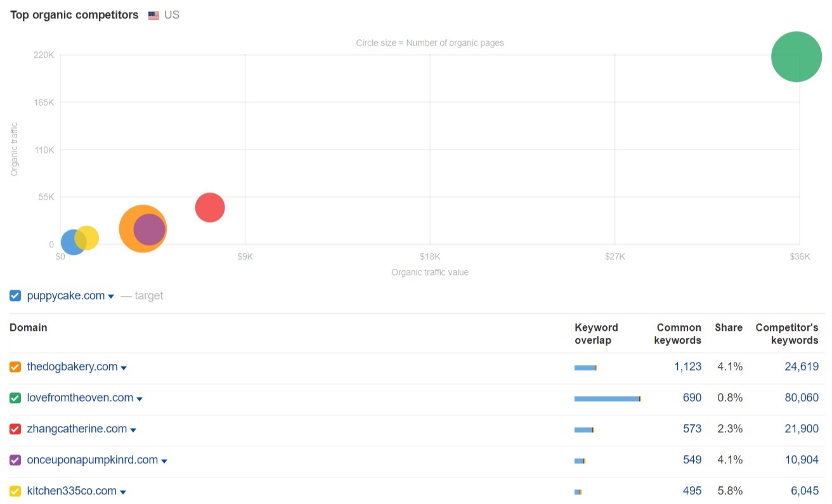Open the thedogbakery.com domain link
Screen dimensions: 832x504
(72, 366)
